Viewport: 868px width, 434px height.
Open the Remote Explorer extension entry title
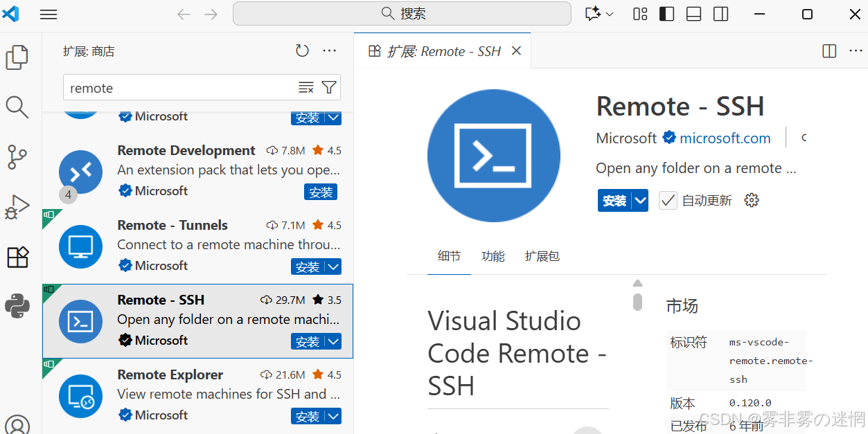(170, 374)
